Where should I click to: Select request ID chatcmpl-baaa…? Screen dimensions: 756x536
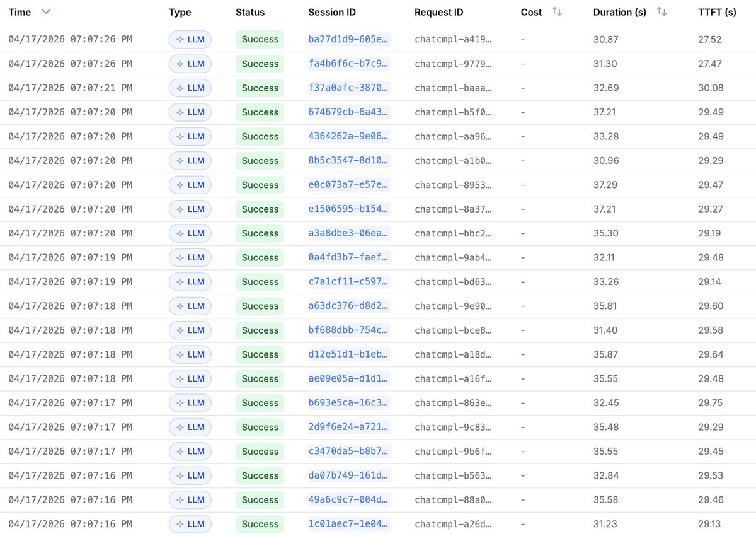point(453,88)
